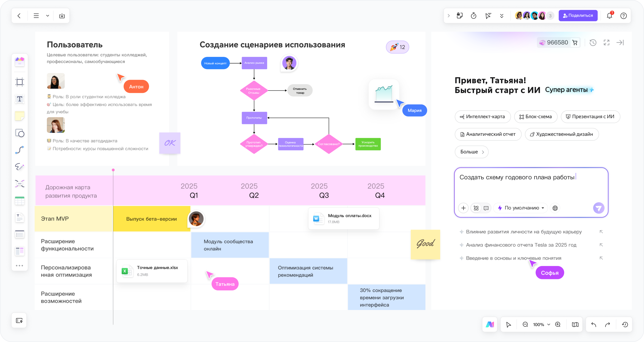
Task: Expand the 'По умолчанию' model dropdown
Action: tap(521, 208)
